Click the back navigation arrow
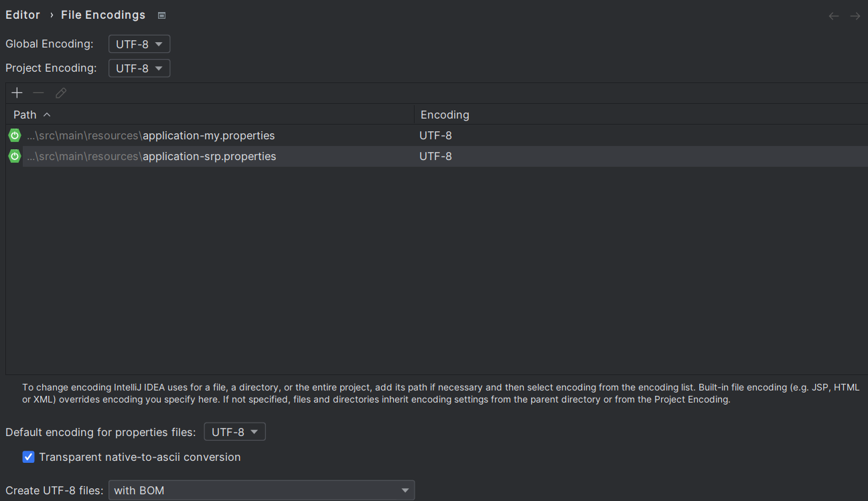868x501 pixels. [x=834, y=16]
